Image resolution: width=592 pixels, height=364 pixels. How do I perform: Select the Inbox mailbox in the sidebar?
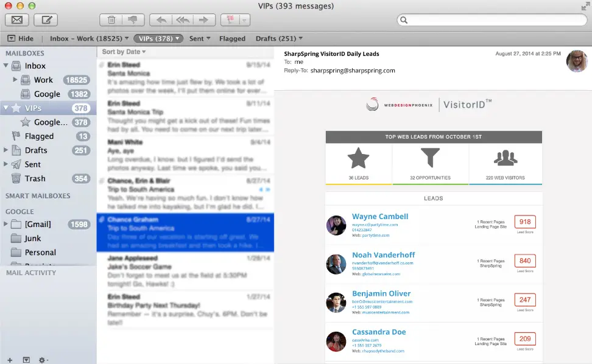48,66
